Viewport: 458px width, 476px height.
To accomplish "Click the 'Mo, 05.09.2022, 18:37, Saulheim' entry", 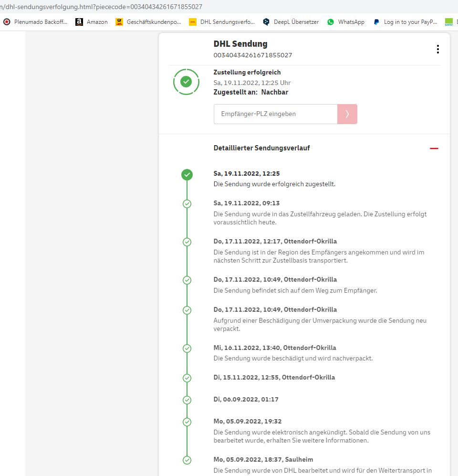I will click(263, 460).
